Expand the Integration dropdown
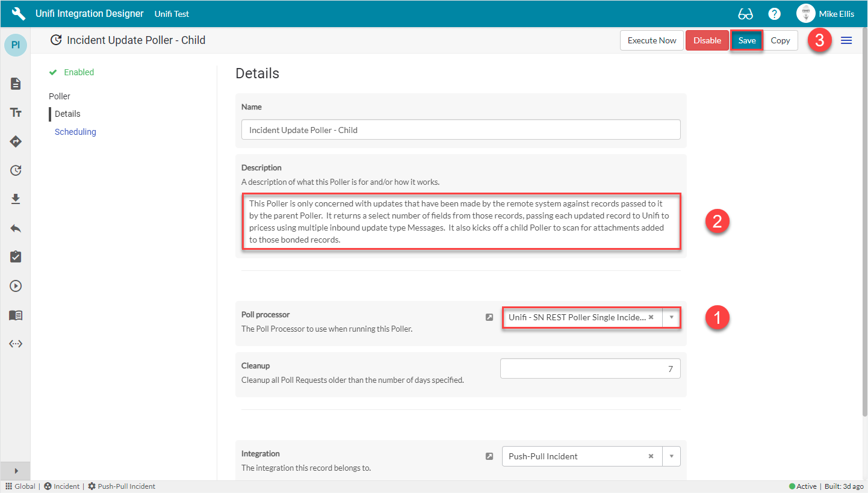 [671, 456]
